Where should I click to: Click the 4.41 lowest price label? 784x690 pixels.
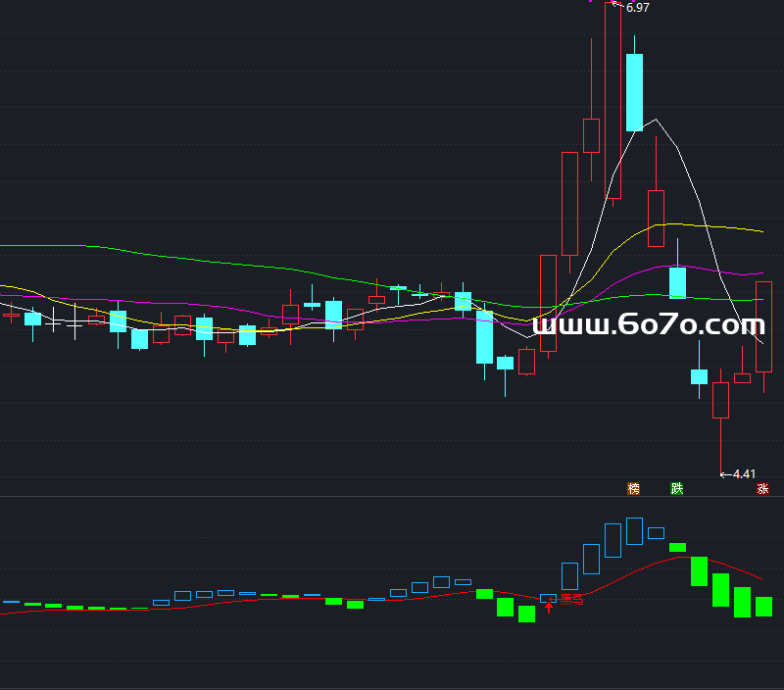click(744, 474)
